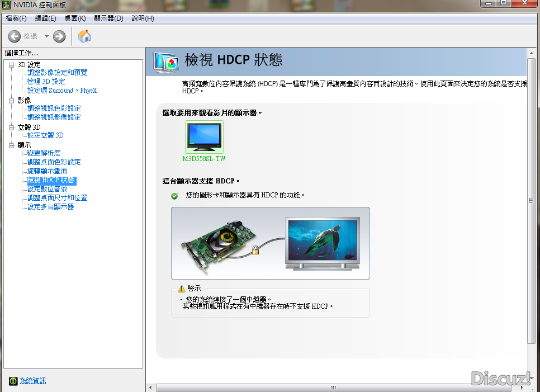
Task: Open the 編輯(E) menu
Action: tap(45, 18)
